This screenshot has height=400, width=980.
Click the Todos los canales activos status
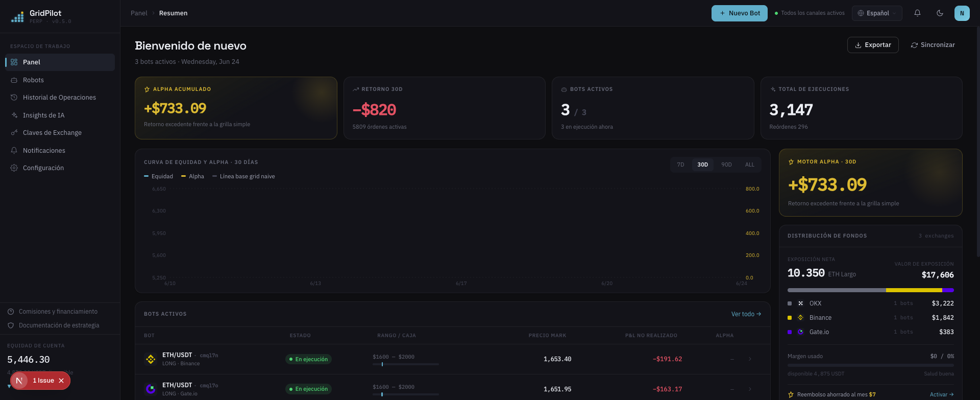point(810,13)
